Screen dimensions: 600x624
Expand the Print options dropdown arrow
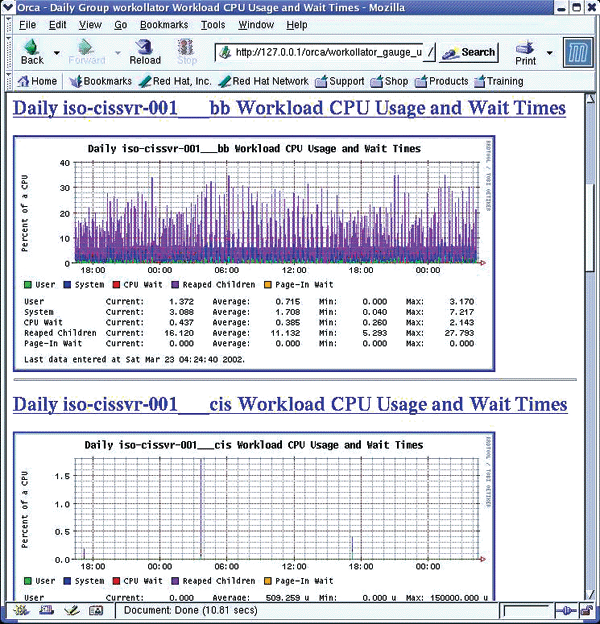click(x=549, y=52)
